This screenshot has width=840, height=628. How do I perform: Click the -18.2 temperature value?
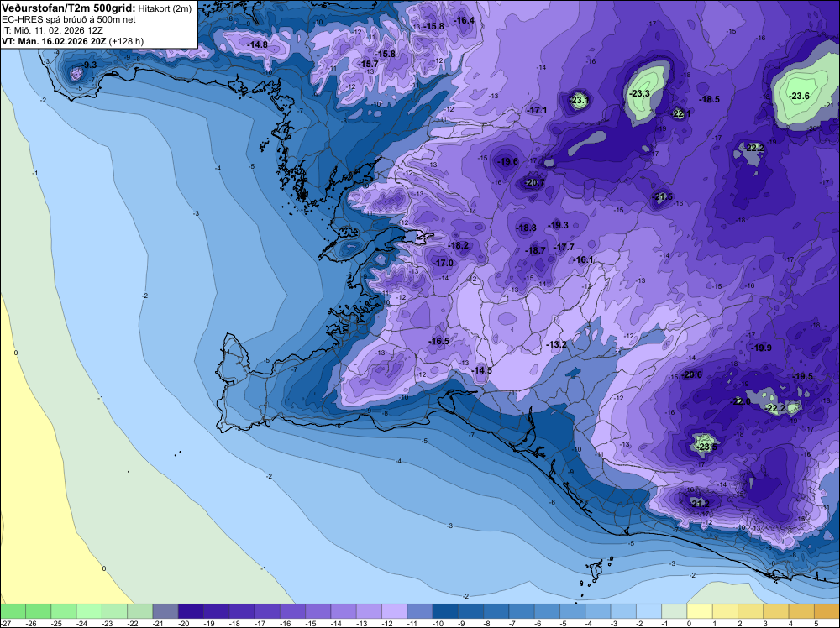(x=458, y=246)
